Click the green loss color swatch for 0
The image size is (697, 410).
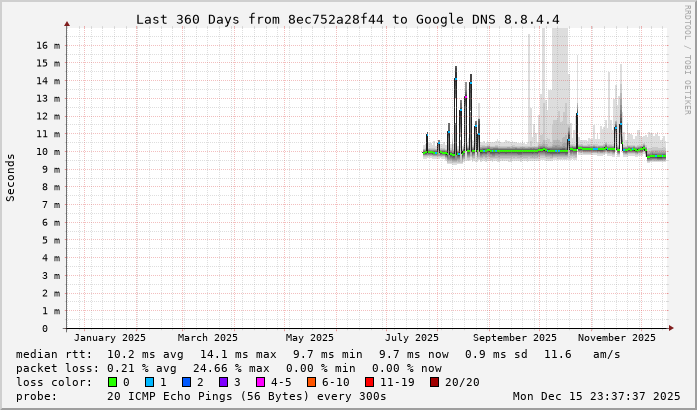tap(112, 382)
